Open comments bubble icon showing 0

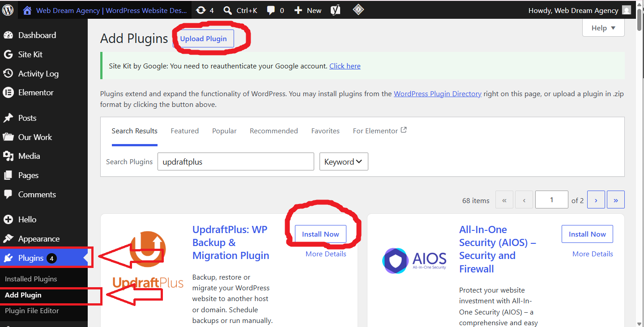[x=271, y=10]
